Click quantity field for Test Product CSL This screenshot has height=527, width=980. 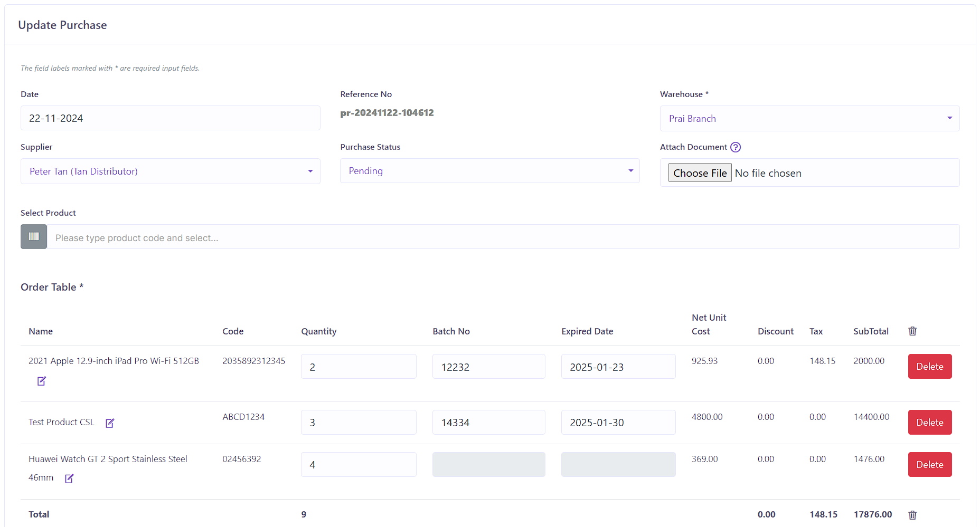coord(359,423)
